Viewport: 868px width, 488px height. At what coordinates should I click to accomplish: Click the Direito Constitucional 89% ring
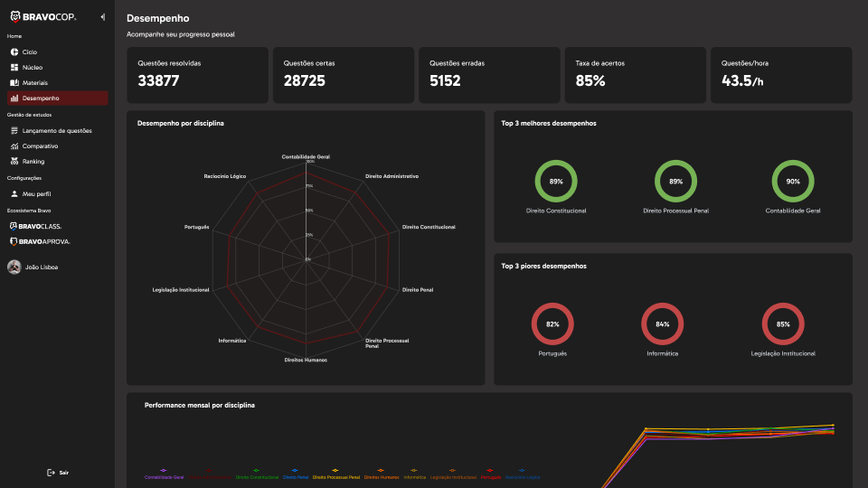(x=556, y=181)
